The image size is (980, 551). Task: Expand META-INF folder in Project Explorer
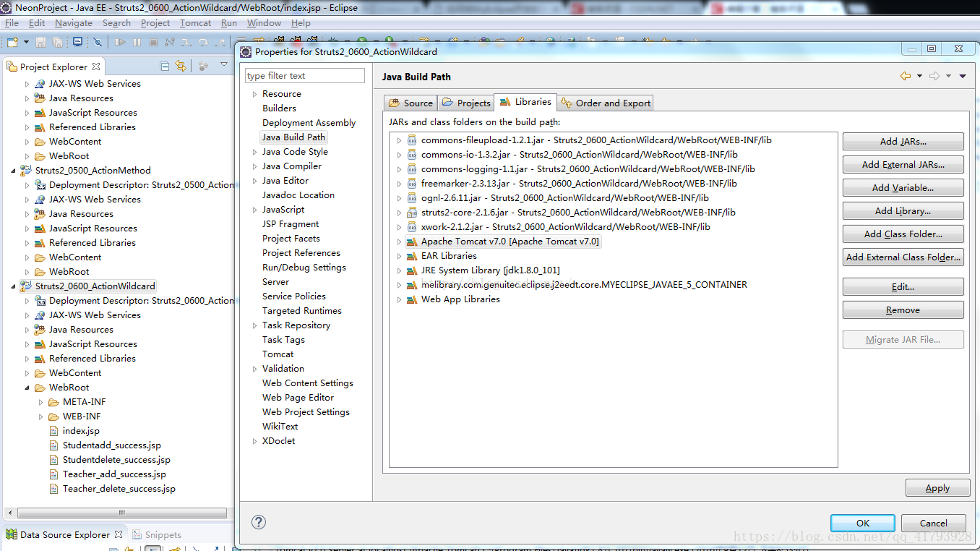40,401
